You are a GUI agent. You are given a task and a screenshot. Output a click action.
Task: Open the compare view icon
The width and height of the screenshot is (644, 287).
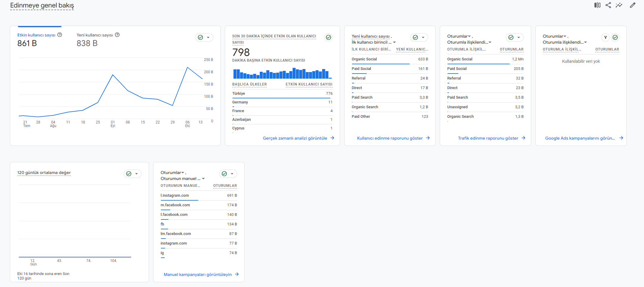(597, 5)
